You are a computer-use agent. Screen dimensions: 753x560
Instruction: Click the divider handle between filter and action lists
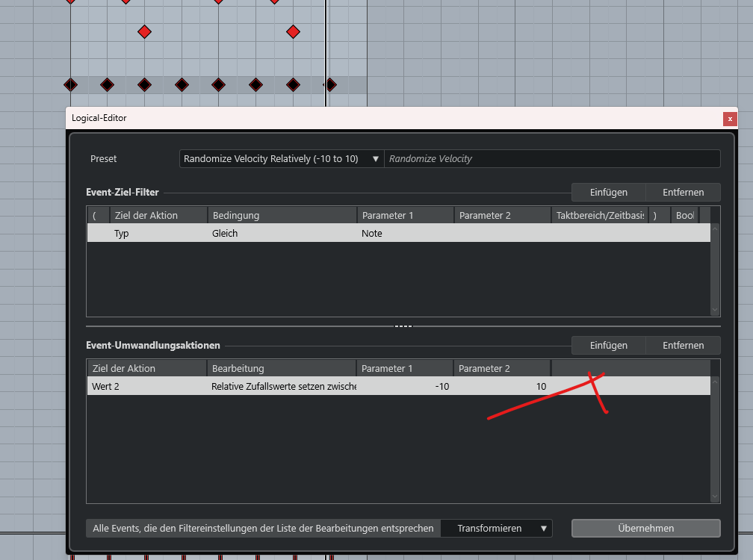click(403, 326)
